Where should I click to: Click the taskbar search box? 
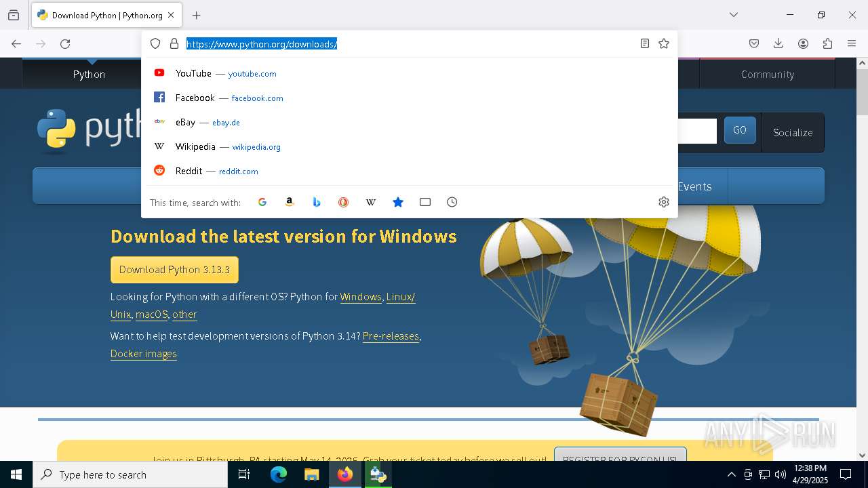tap(130, 474)
